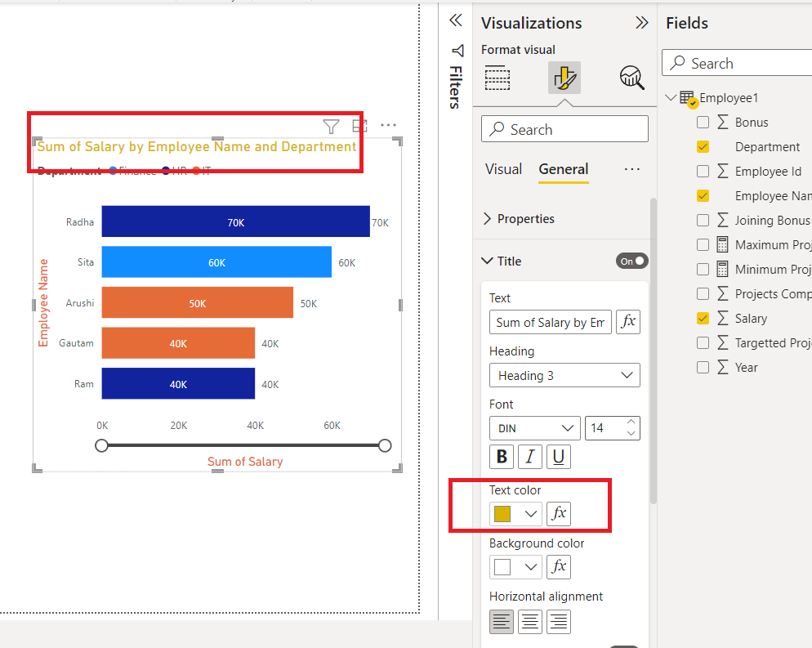812x648 pixels.
Task: Align title text right
Action: (x=558, y=622)
